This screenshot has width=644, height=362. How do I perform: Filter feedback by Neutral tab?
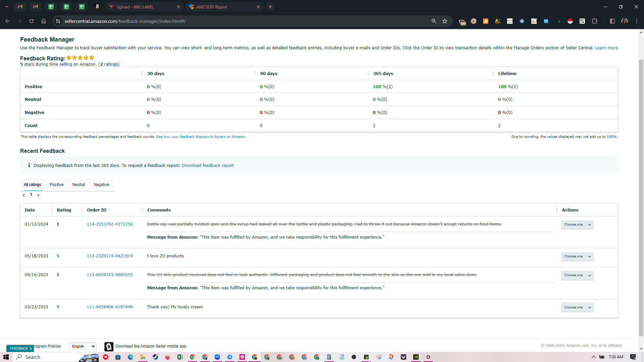78,185
